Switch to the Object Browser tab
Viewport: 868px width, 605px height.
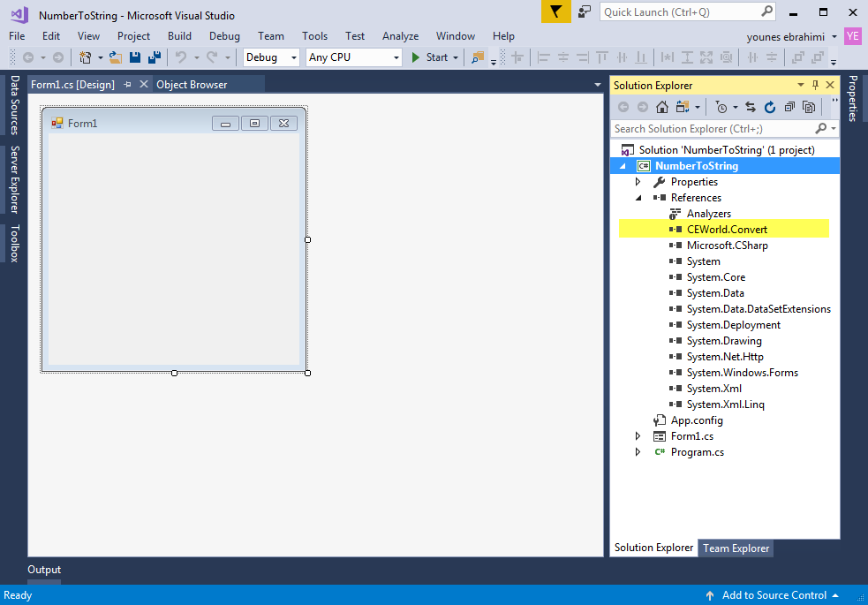pos(192,85)
